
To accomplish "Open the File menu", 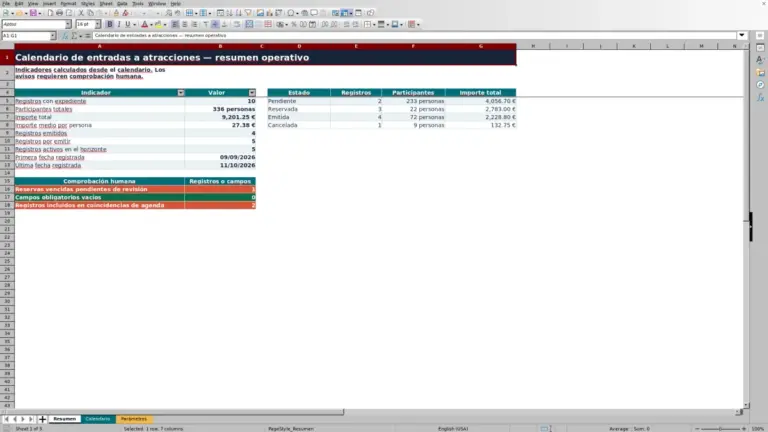I will [x=6, y=3].
